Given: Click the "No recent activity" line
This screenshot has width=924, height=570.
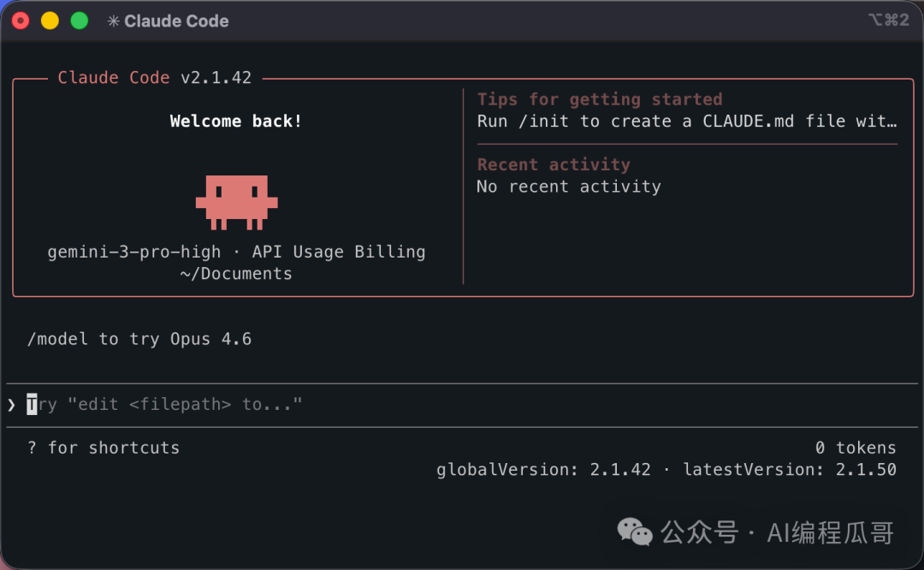Looking at the screenshot, I should (x=569, y=187).
